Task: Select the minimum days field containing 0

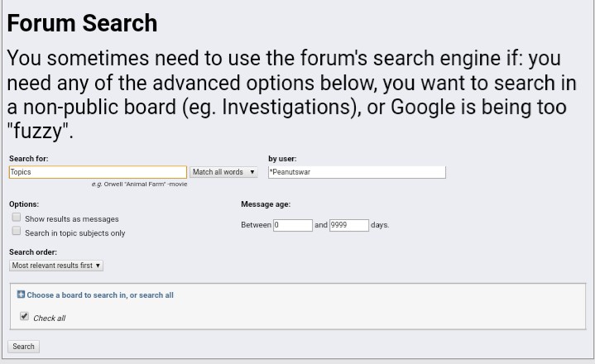Action: tap(293, 225)
